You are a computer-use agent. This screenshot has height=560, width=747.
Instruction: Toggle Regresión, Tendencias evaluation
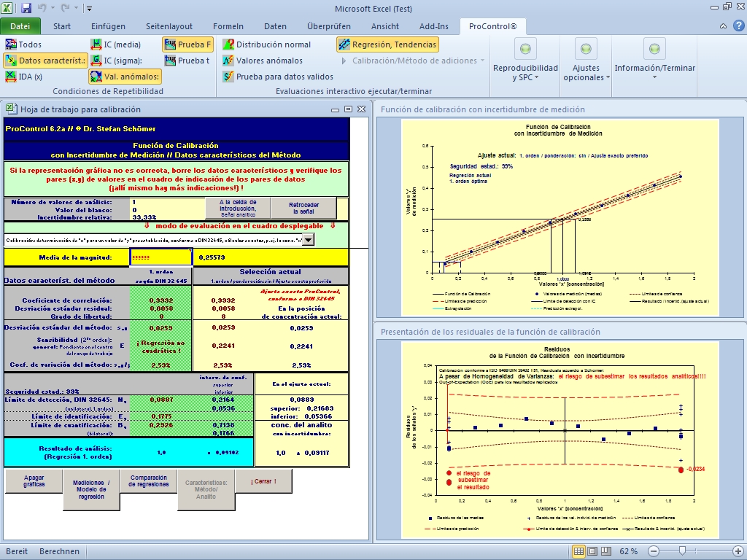387,44
